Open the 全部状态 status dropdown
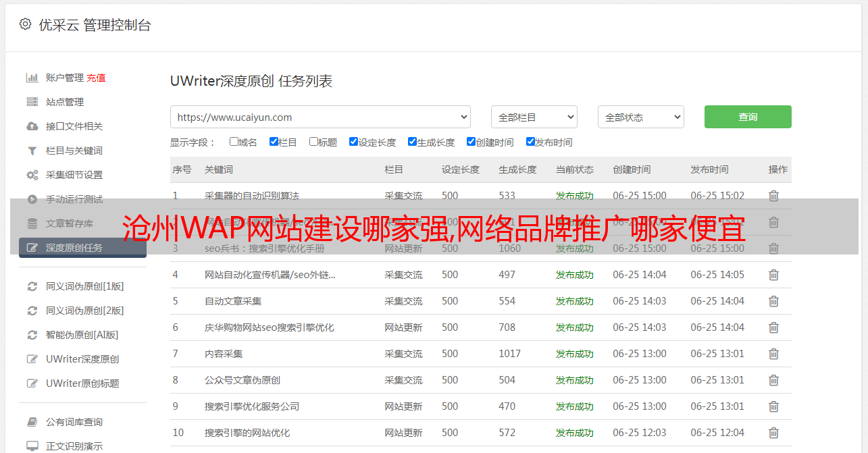Image resolution: width=868 pixels, height=453 pixels. tap(640, 117)
